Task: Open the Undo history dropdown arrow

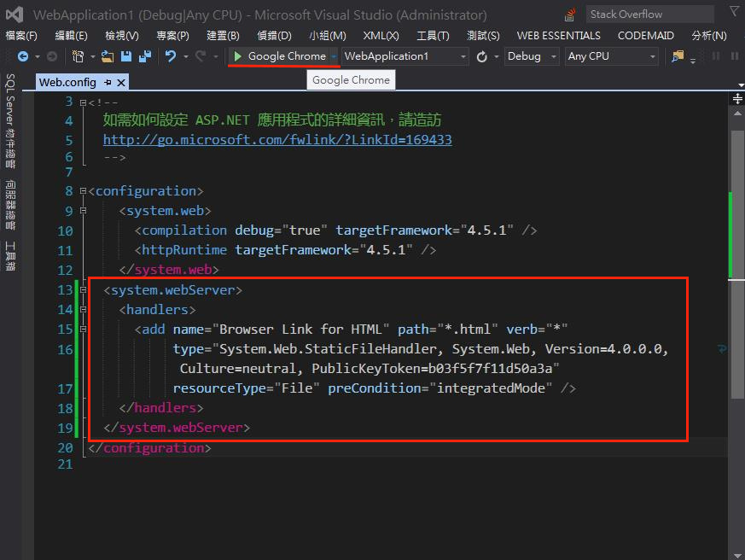Action: pos(186,56)
